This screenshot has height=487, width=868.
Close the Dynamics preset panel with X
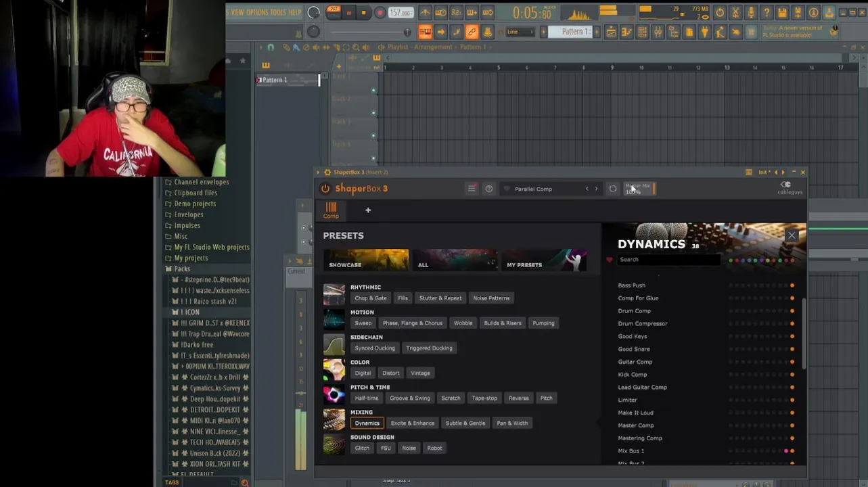point(792,235)
